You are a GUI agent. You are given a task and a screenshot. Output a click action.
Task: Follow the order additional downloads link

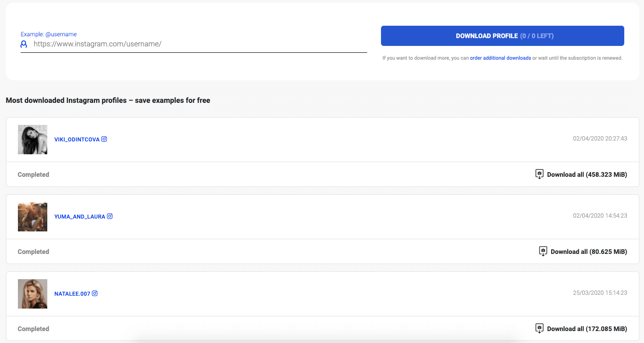(500, 58)
